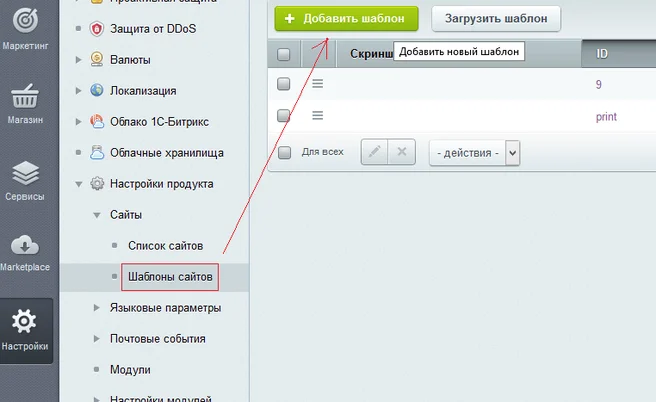Open row menu for template print

(318, 115)
